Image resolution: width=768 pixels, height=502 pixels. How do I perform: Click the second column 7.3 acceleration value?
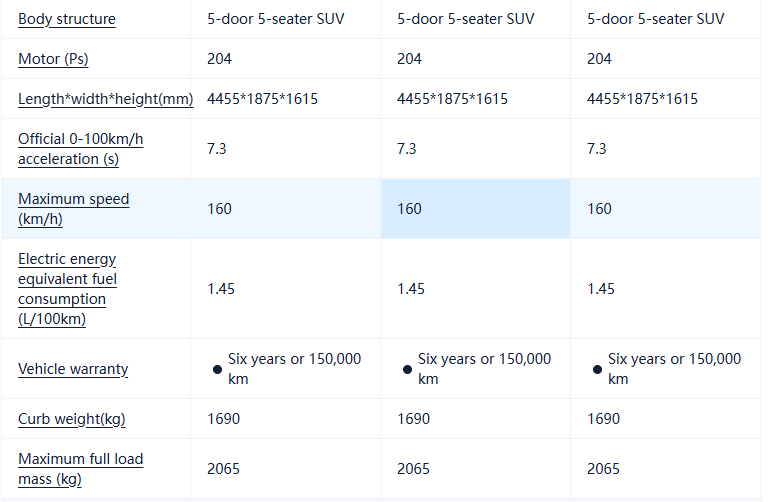[407, 149]
